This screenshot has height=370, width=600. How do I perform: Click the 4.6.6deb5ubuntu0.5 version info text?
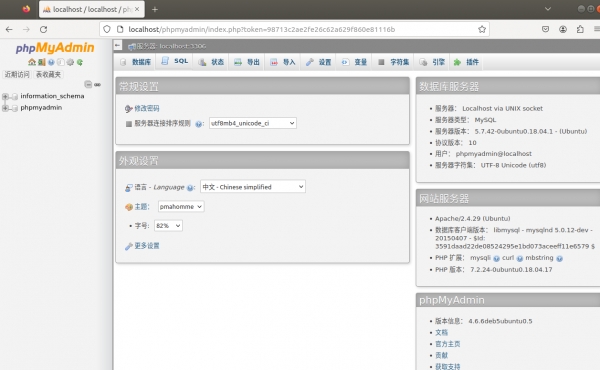[x=500, y=321]
